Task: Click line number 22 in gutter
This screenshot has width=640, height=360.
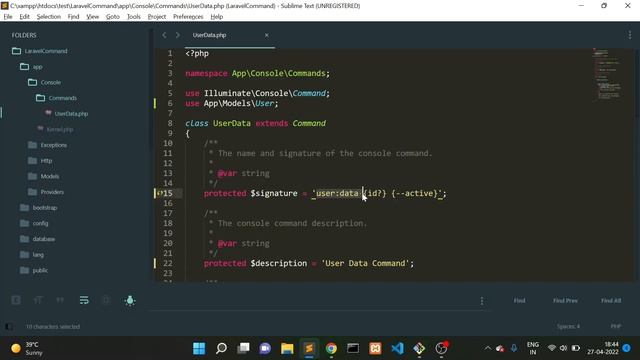Action: pos(168,263)
